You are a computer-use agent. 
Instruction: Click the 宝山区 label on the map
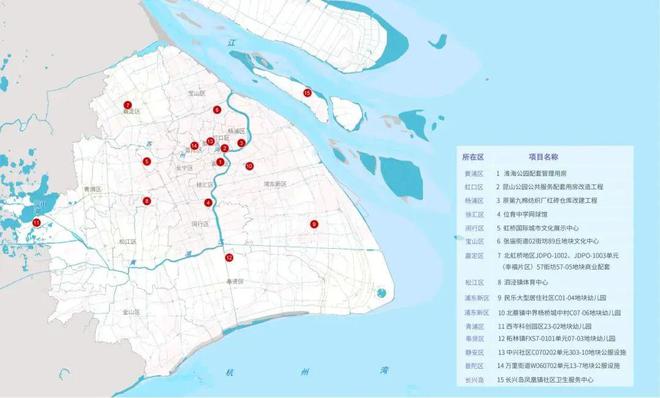(x=196, y=93)
